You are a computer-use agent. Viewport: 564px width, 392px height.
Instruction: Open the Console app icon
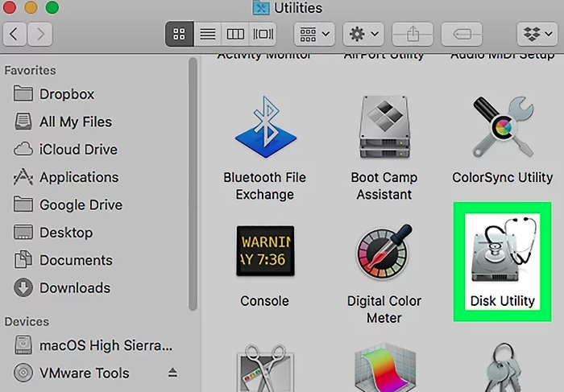[x=265, y=250]
